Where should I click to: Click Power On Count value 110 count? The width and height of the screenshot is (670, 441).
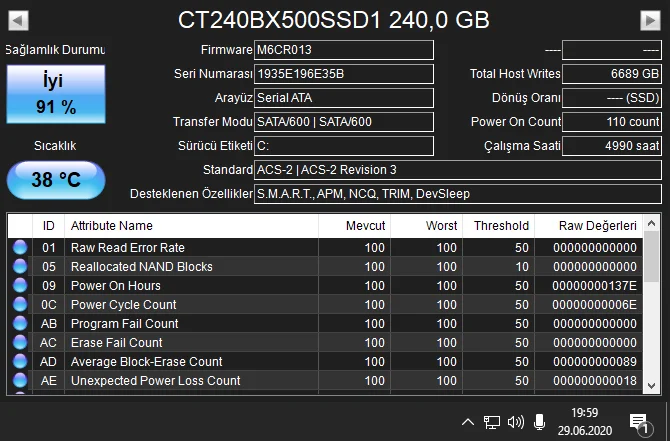click(612, 122)
